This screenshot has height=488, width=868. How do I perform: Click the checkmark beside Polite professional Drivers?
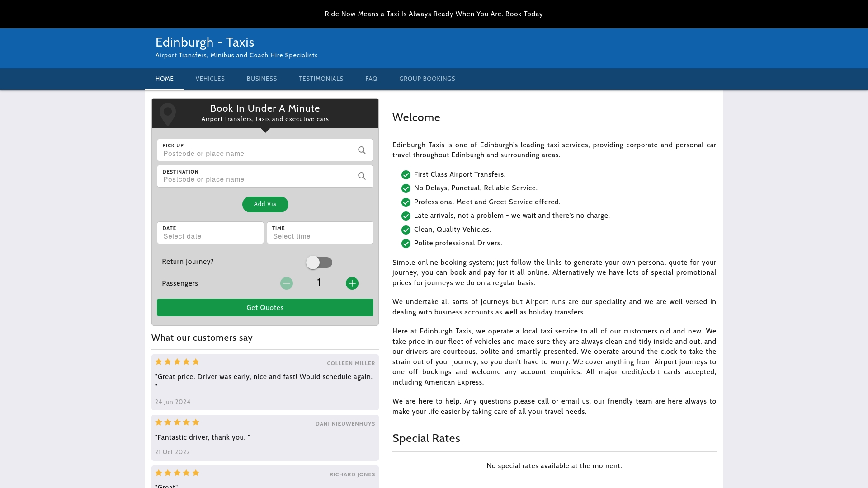[x=406, y=244]
